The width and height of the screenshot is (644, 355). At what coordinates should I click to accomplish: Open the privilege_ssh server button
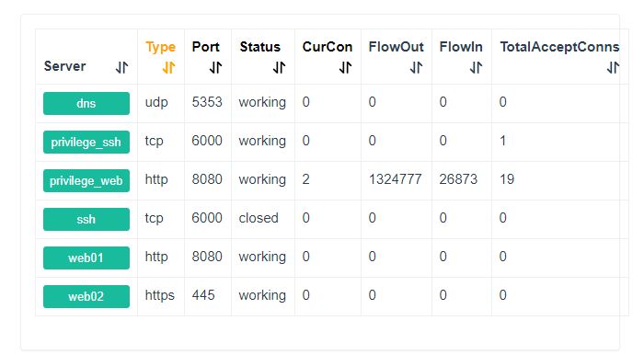tap(86, 142)
